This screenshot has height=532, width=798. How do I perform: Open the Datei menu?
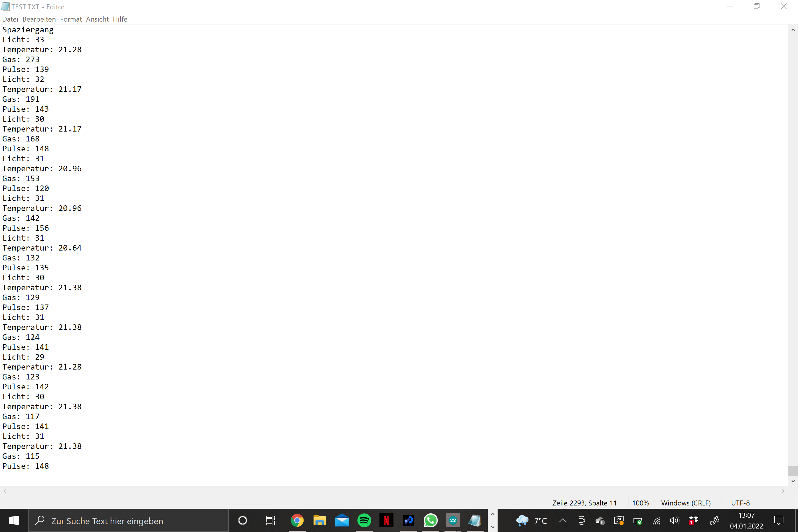tap(10, 19)
